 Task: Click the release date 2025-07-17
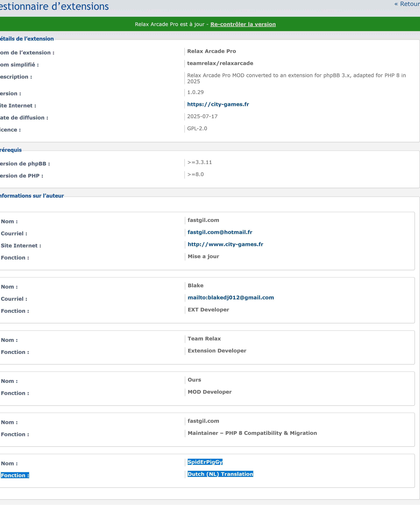(x=202, y=116)
